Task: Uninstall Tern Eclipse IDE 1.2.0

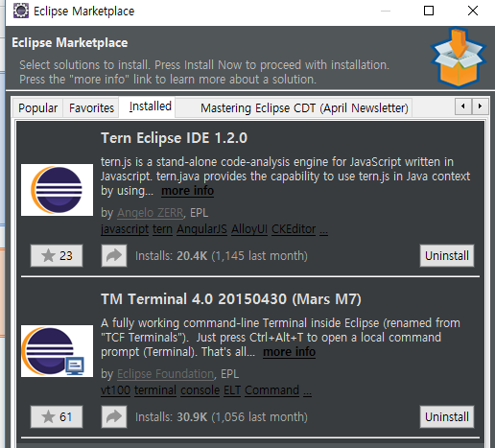Action: point(447,256)
